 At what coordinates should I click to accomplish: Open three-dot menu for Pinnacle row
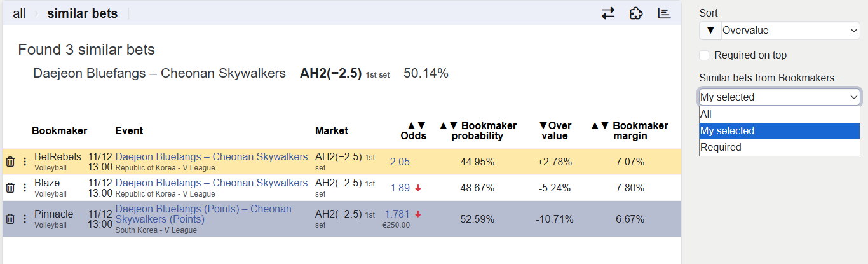click(25, 219)
